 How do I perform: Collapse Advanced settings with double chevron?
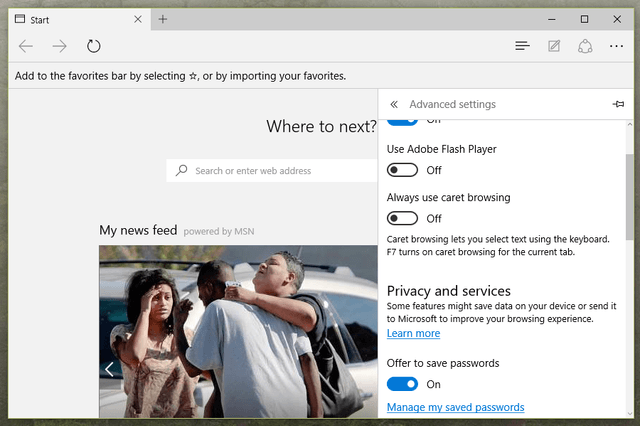point(393,104)
